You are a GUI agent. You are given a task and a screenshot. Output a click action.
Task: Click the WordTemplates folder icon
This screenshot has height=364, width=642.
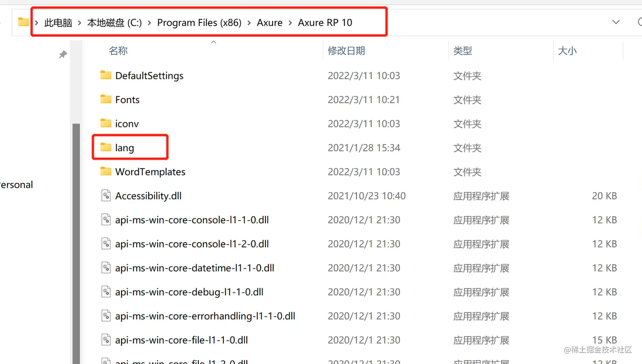pos(106,171)
